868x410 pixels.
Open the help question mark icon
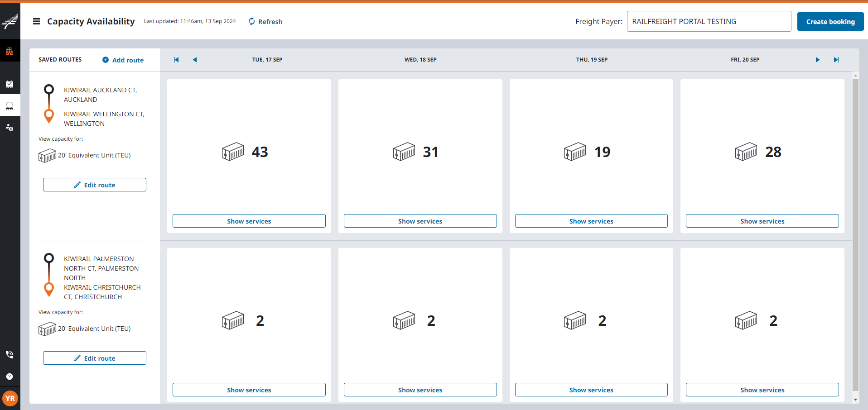(x=10, y=377)
